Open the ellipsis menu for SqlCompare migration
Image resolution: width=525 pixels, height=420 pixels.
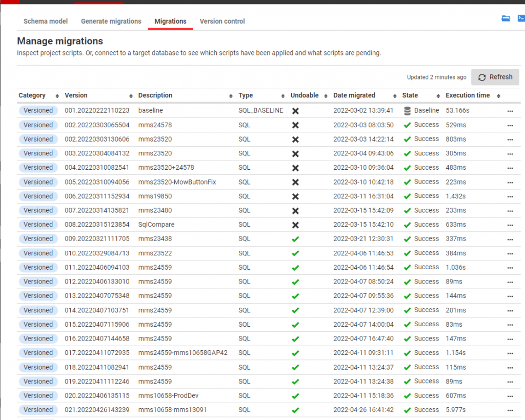tap(510, 225)
